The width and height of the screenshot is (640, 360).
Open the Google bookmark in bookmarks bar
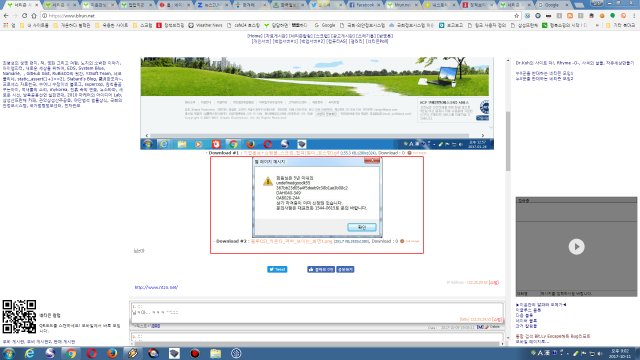point(325,25)
